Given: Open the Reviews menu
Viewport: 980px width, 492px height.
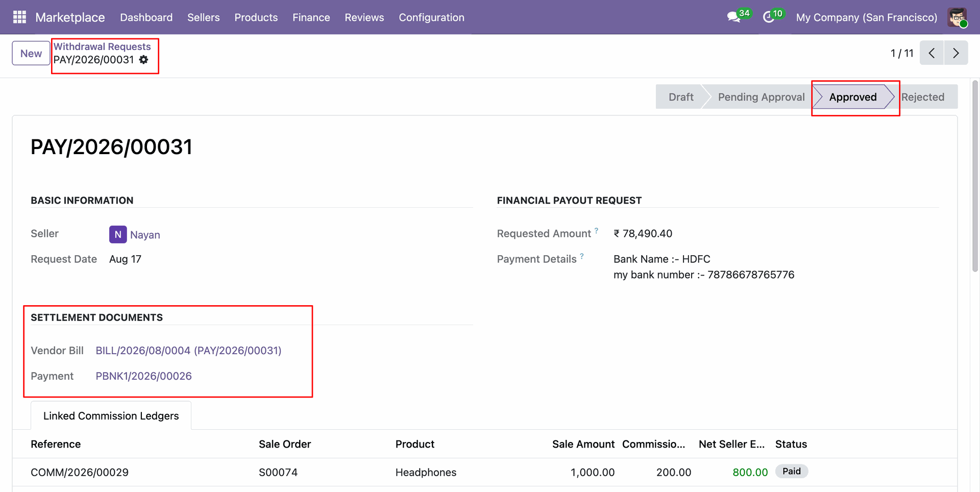Looking at the screenshot, I should [364, 17].
